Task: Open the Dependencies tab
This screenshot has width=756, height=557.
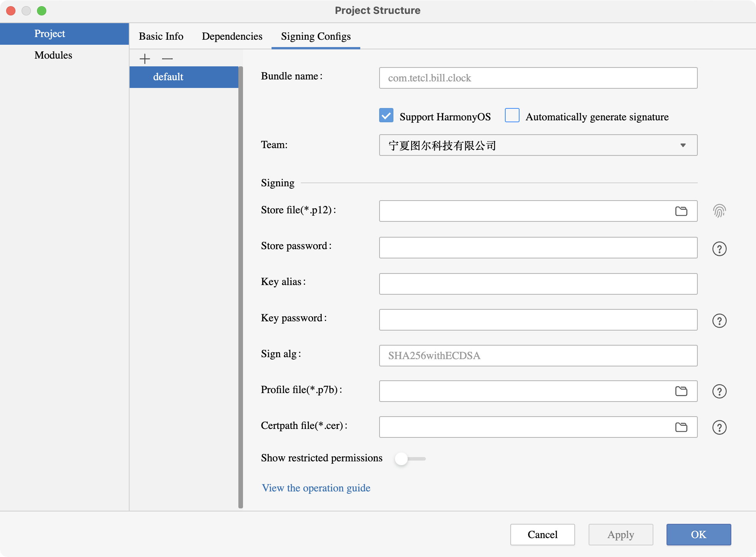Action: 232,36
